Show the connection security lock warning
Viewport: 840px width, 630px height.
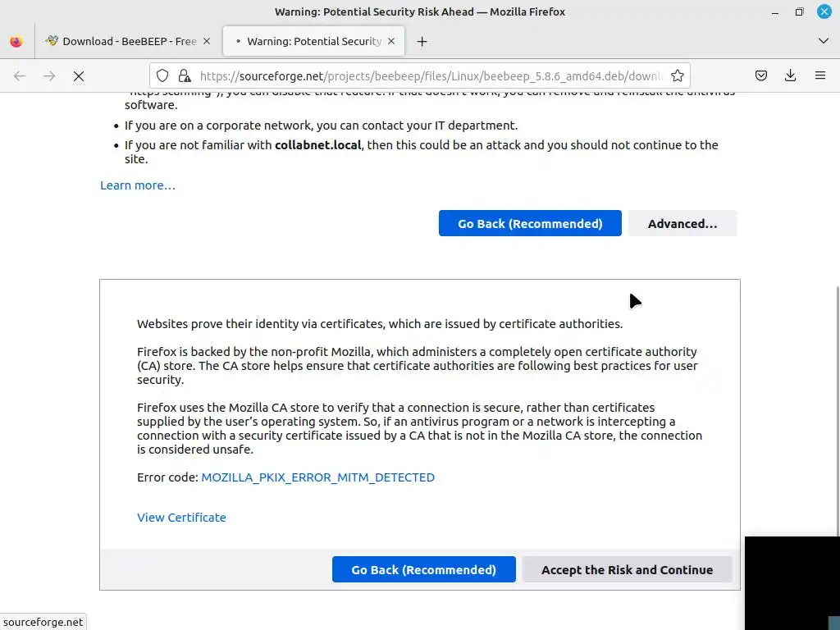(x=185, y=75)
